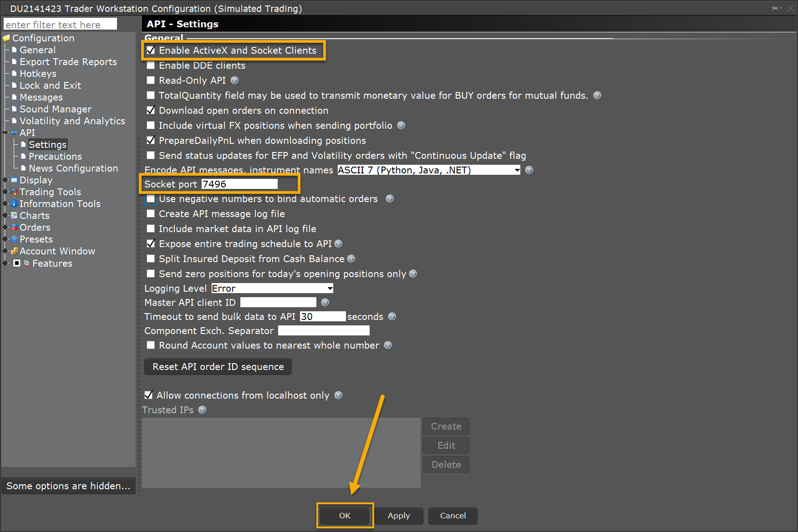Click help icon beside TotalQuantity field option

[597, 95]
